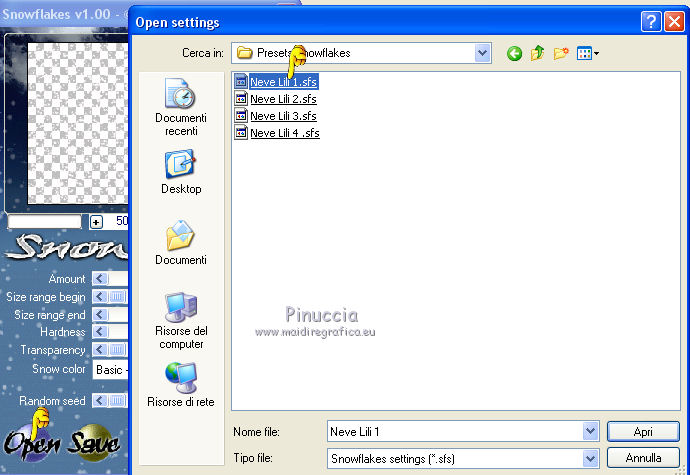Open Risorse del computer
This screenshot has width=690, height=475.
181,320
